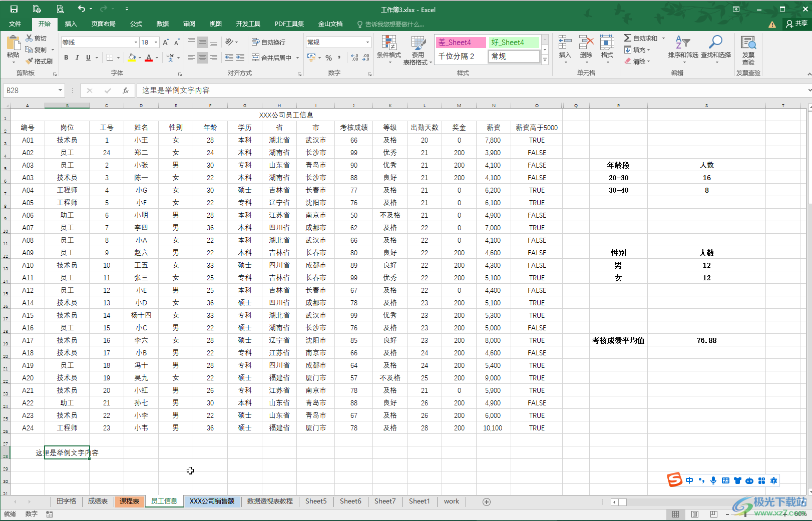Toggle Middle vertical alignment
Image resolution: width=812 pixels, height=521 pixels.
pyautogui.click(x=202, y=42)
